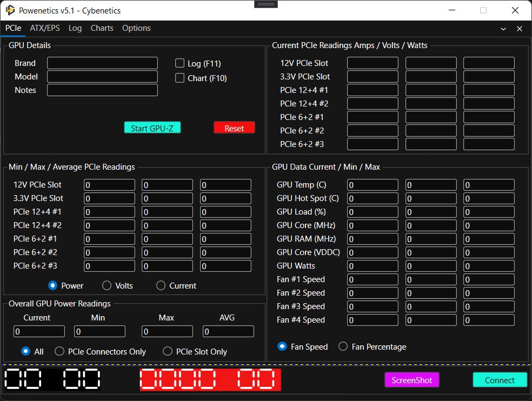This screenshot has width=532, height=401.
Task: Open the Log tab
Action: (75, 28)
